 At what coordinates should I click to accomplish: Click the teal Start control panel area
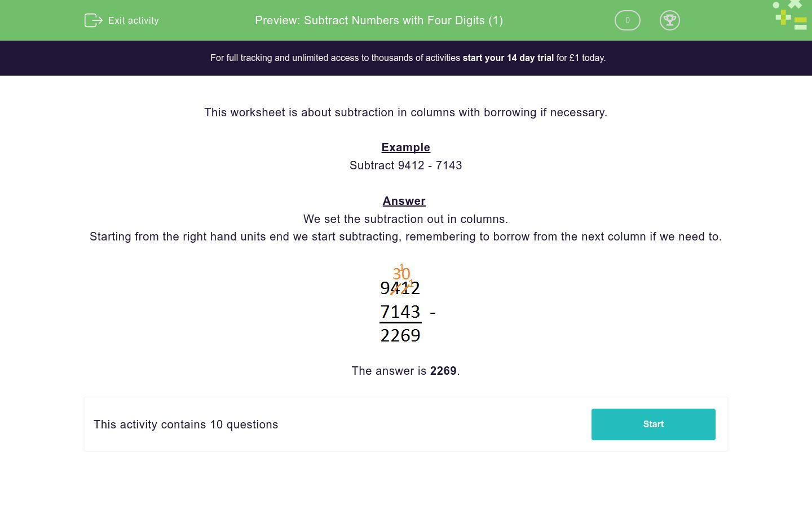(x=653, y=424)
